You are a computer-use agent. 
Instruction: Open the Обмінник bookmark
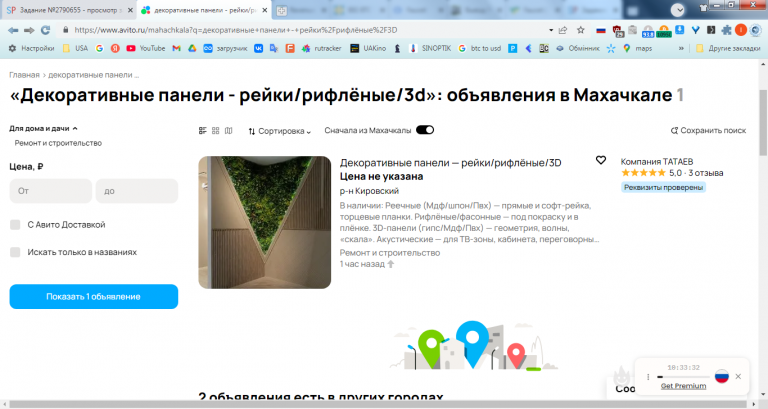(578, 48)
